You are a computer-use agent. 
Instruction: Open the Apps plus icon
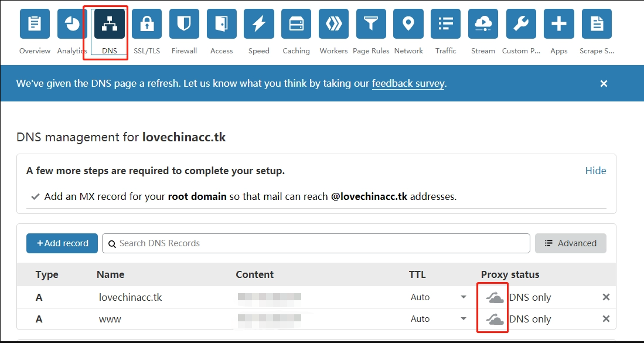[559, 24]
